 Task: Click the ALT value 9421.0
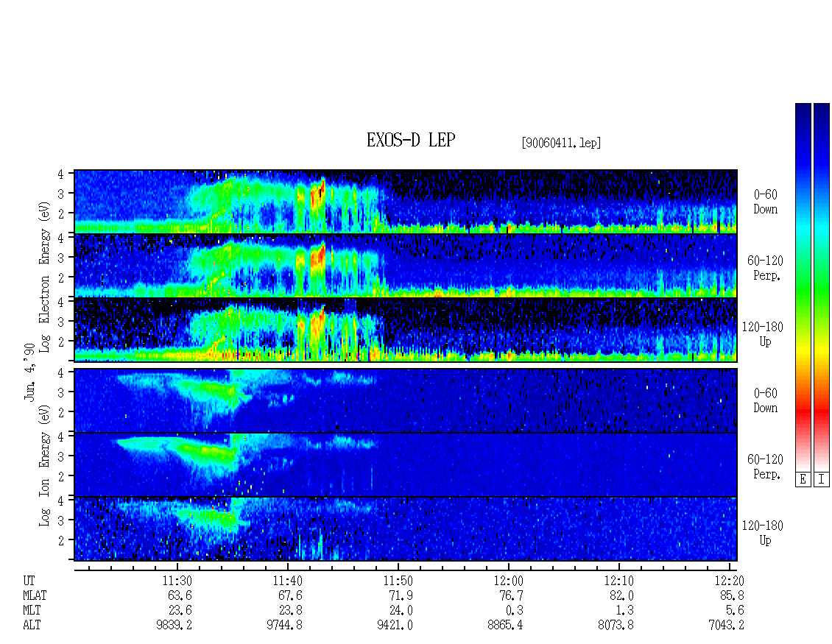[x=395, y=626]
